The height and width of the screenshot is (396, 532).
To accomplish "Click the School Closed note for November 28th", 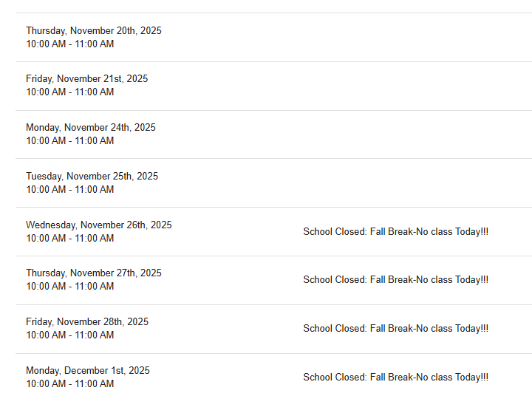I will pos(395,328).
